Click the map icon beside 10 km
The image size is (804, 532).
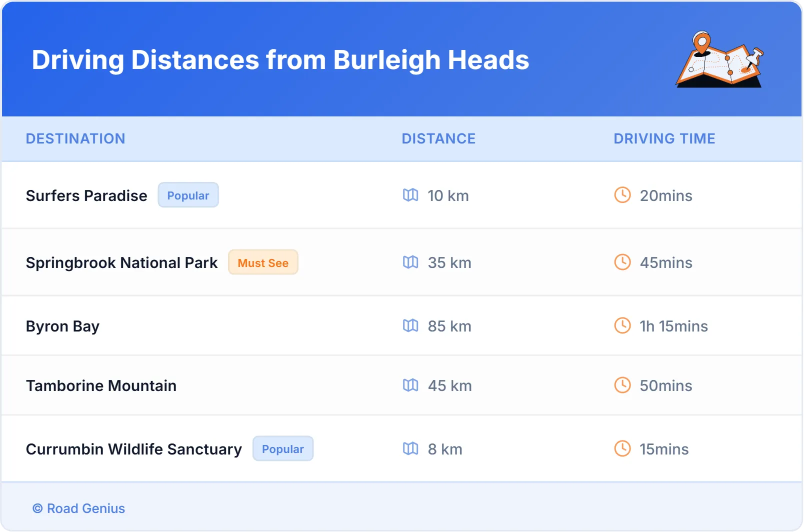pos(410,195)
